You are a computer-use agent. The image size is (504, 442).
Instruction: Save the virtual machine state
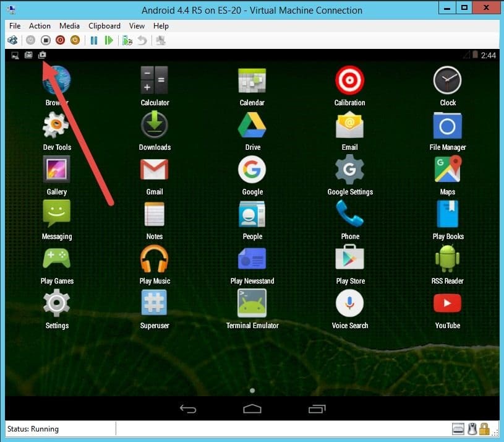pyautogui.click(x=75, y=40)
